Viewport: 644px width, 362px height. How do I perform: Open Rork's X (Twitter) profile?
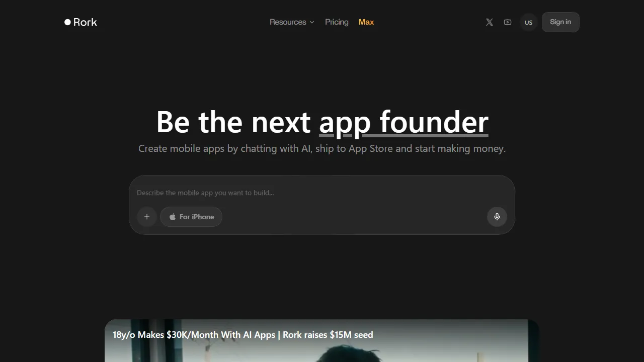pyautogui.click(x=489, y=22)
